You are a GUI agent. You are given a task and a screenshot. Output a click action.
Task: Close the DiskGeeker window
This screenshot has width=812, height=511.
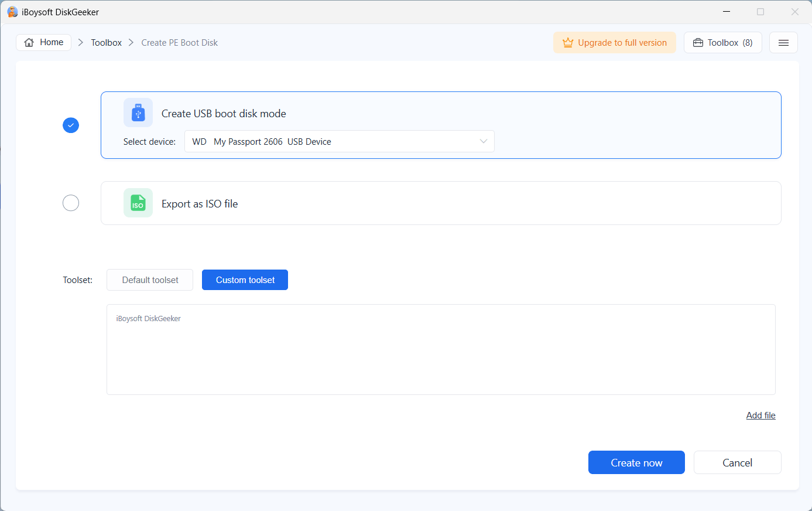794,12
